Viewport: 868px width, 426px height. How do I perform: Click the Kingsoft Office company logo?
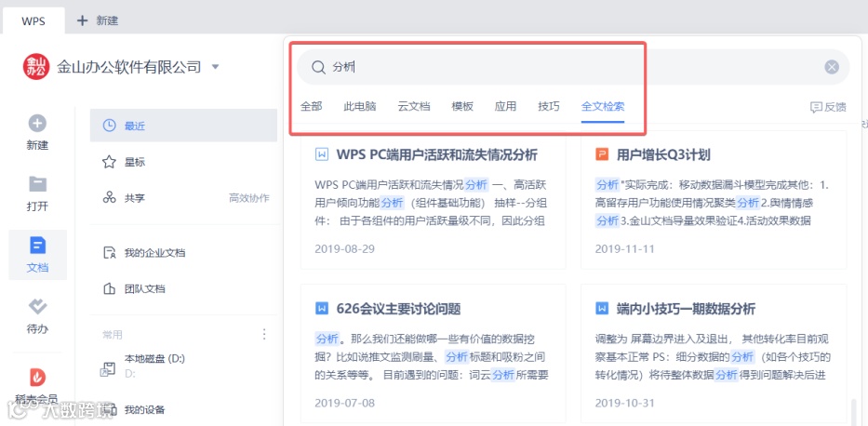[36, 68]
